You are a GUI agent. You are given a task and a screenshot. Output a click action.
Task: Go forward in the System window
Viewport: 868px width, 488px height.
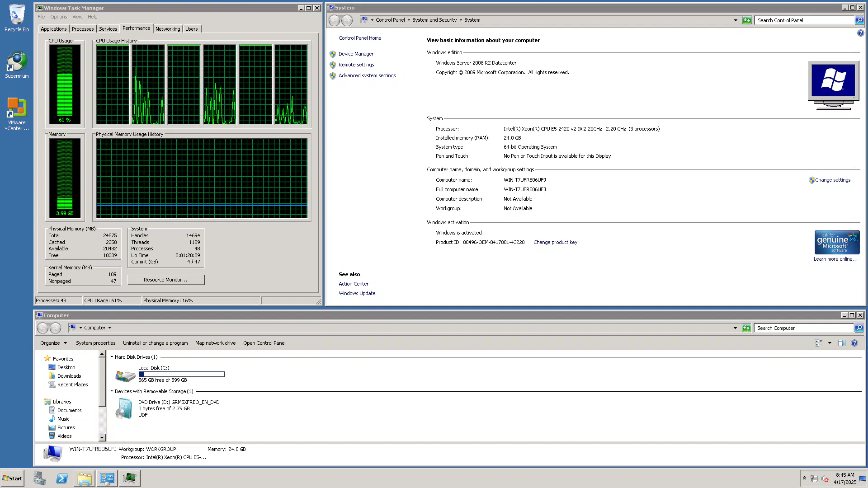pos(347,20)
